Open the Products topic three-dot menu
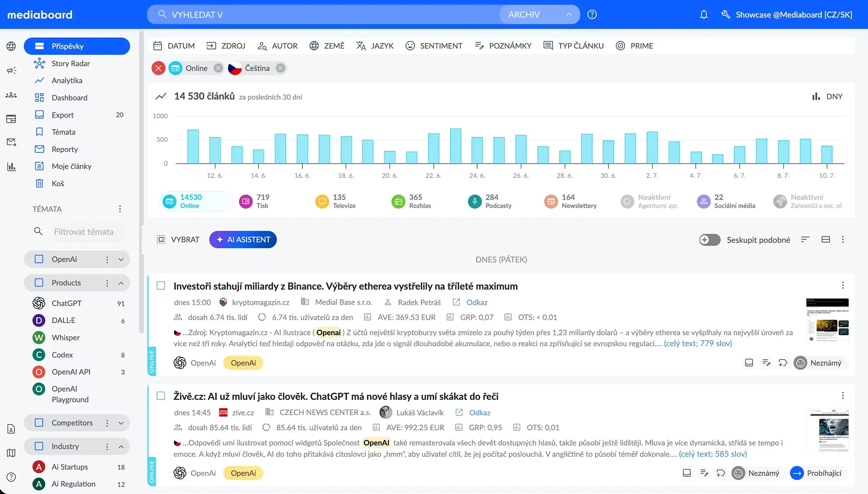The width and height of the screenshot is (868, 494). pos(107,283)
